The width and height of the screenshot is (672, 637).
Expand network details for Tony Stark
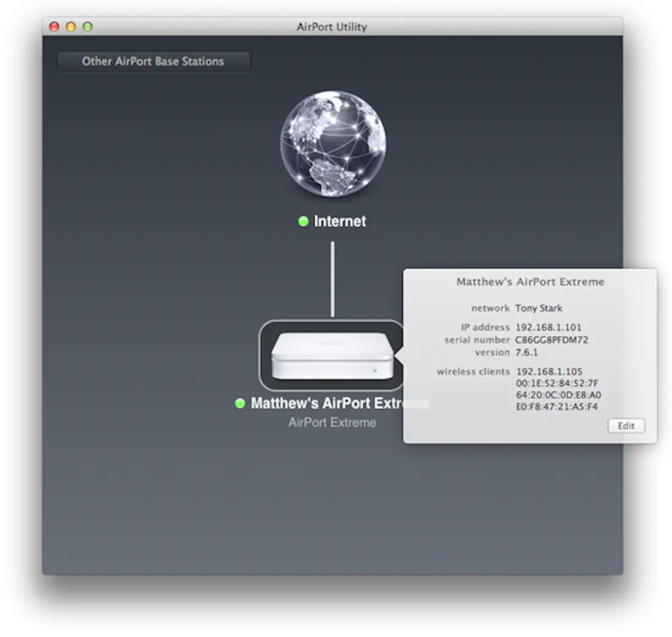click(538, 308)
